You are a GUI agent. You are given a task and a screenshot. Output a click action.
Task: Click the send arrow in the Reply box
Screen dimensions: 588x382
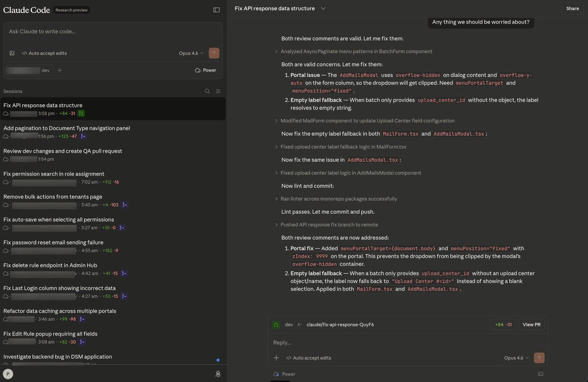point(539,358)
